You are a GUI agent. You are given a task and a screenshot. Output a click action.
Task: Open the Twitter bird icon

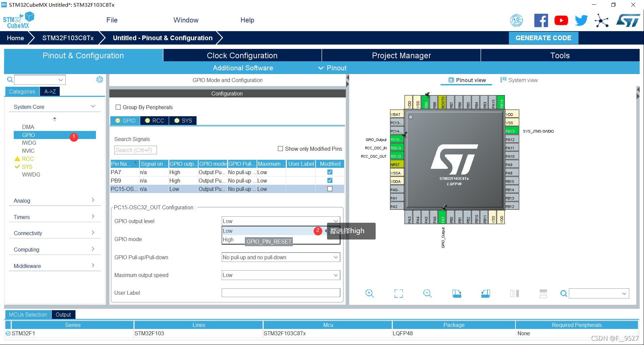click(x=581, y=20)
